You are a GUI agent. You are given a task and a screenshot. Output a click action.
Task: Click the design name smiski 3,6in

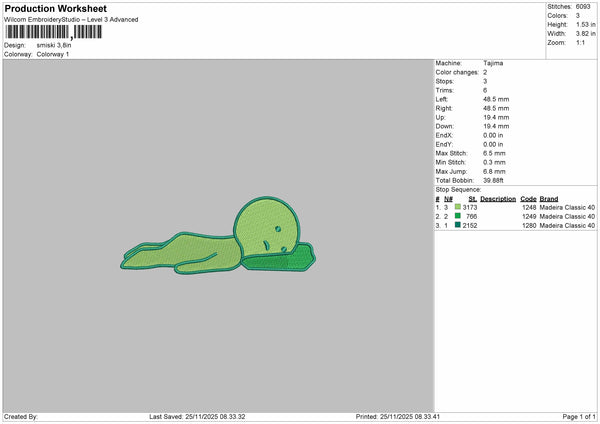[x=55, y=45]
